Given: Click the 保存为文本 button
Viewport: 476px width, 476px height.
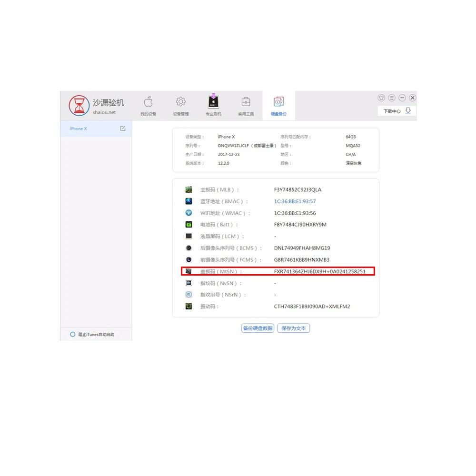Looking at the screenshot, I should click(x=294, y=328).
